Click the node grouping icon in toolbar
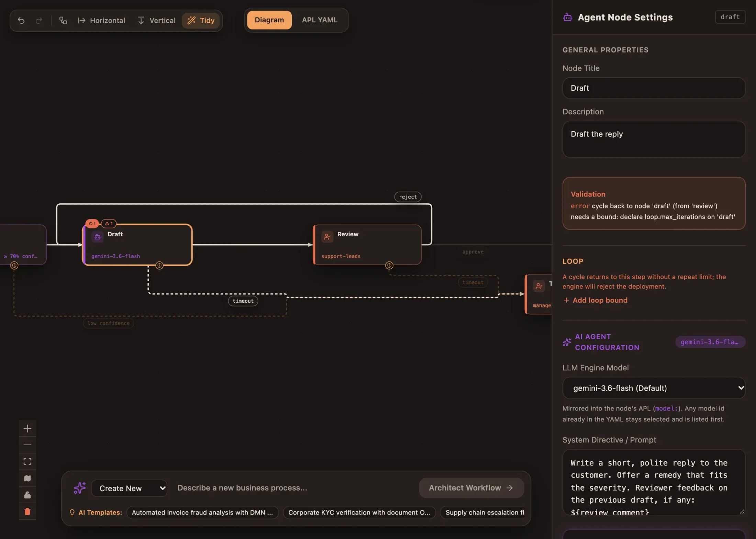The height and width of the screenshot is (539, 756). click(x=63, y=20)
